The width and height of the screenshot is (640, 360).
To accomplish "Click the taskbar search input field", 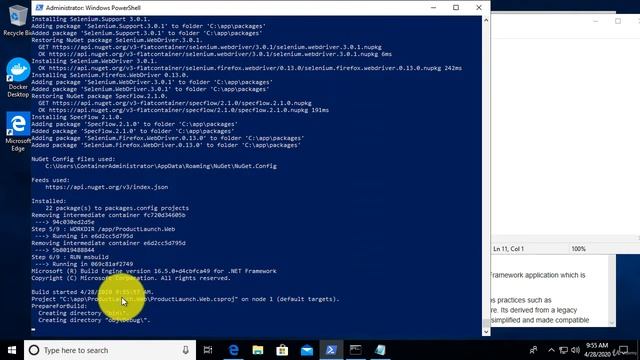I will (110, 350).
